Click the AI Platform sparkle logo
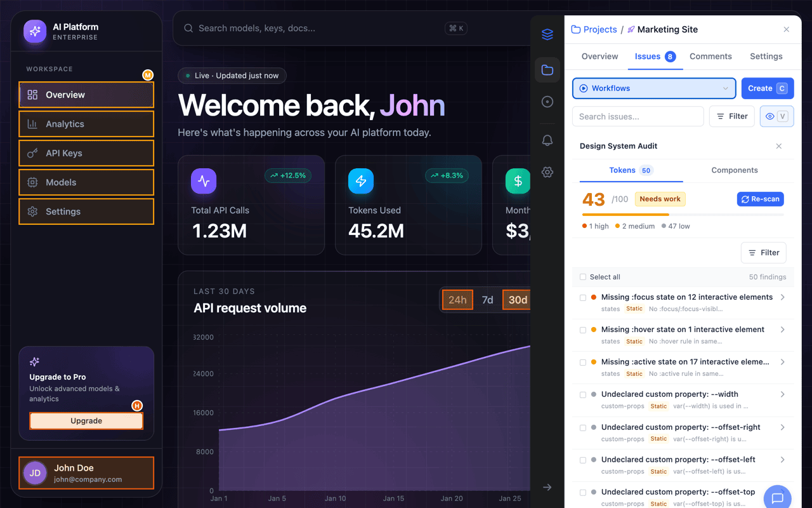 pyautogui.click(x=35, y=31)
